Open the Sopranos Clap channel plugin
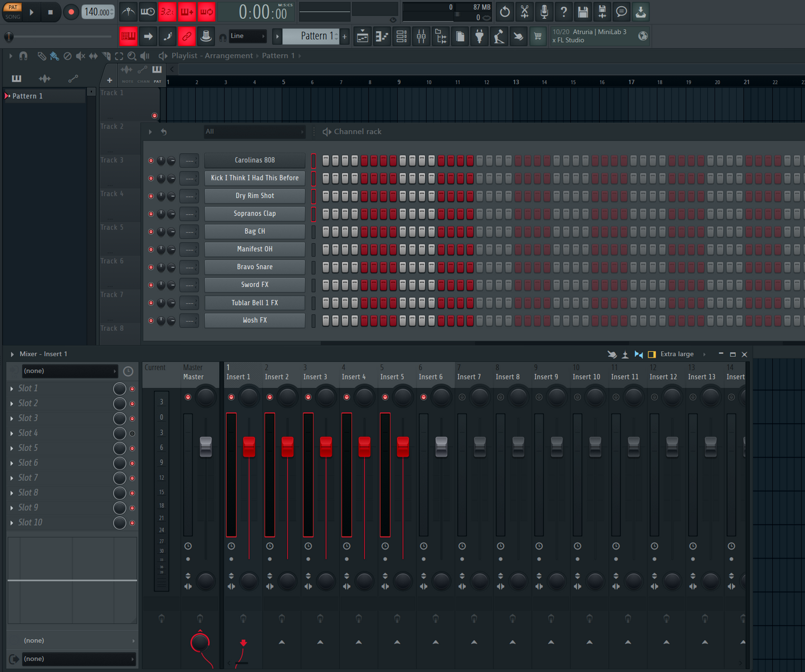 click(x=255, y=214)
